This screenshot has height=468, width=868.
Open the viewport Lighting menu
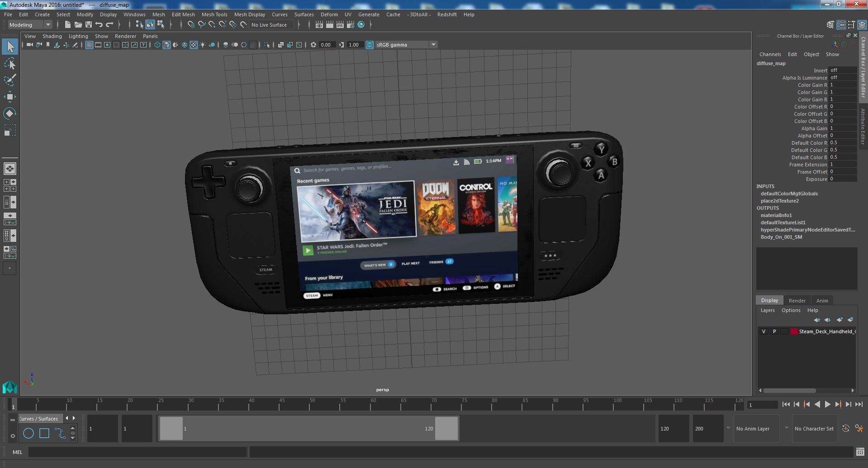tap(78, 36)
